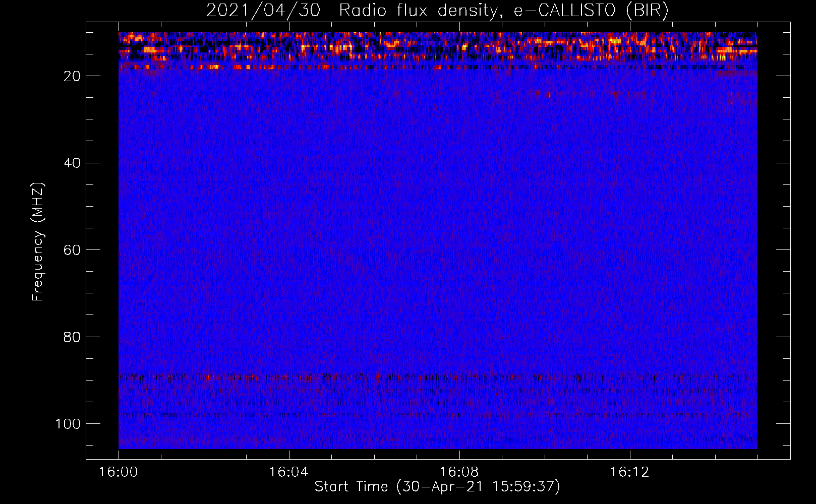Select the 16:08 time tick label
The width and height of the screenshot is (816, 504).
[459, 472]
